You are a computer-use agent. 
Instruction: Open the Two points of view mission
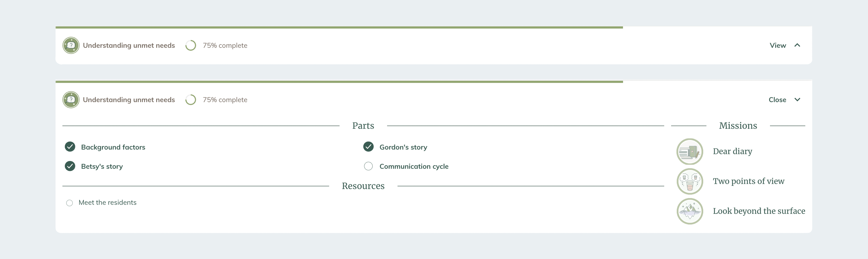748,181
